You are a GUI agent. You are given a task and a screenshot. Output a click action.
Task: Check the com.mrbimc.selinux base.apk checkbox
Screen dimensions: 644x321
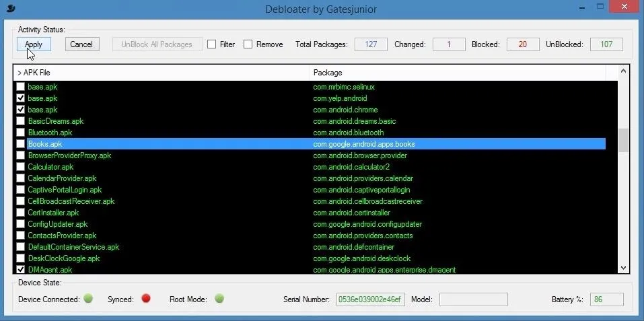coord(20,87)
